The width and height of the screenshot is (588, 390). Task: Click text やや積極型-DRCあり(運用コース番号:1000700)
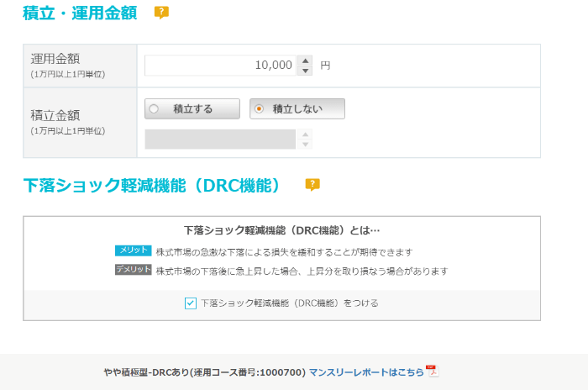click(x=205, y=372)
